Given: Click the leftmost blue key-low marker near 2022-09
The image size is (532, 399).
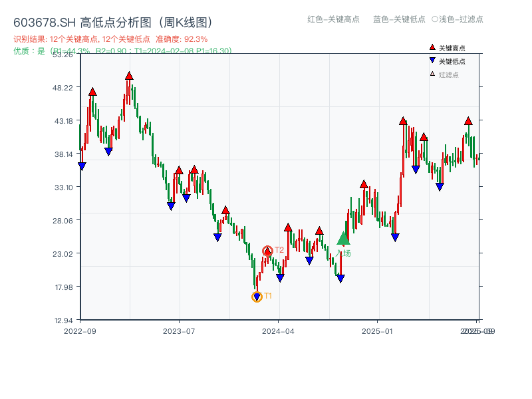Looking at the screenshot, I should tap(81, 166).
